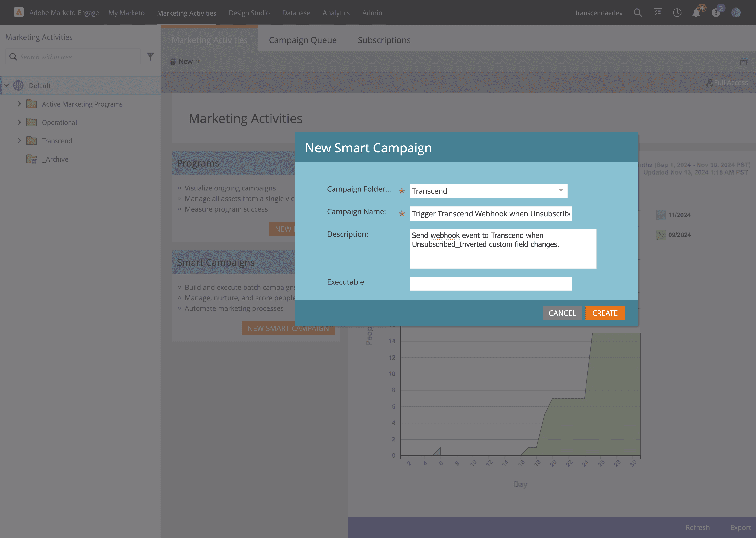Viewport: 756px width, 538px height.
Task: Open the Campaign Folder dropdown
Action: coord(561,191)
